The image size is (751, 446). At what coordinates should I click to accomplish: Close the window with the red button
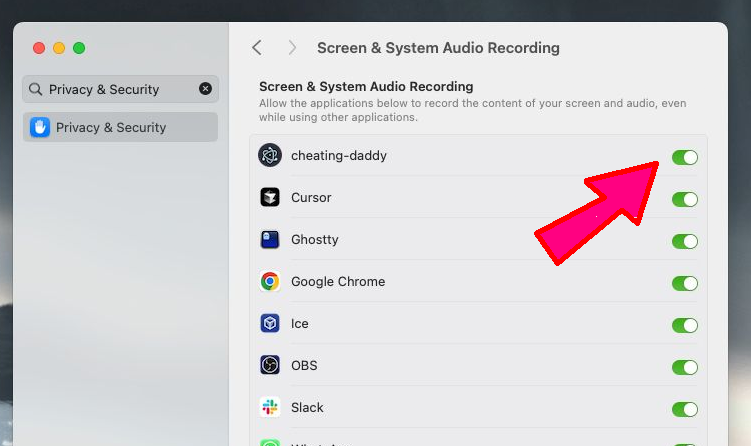point(39,48)
